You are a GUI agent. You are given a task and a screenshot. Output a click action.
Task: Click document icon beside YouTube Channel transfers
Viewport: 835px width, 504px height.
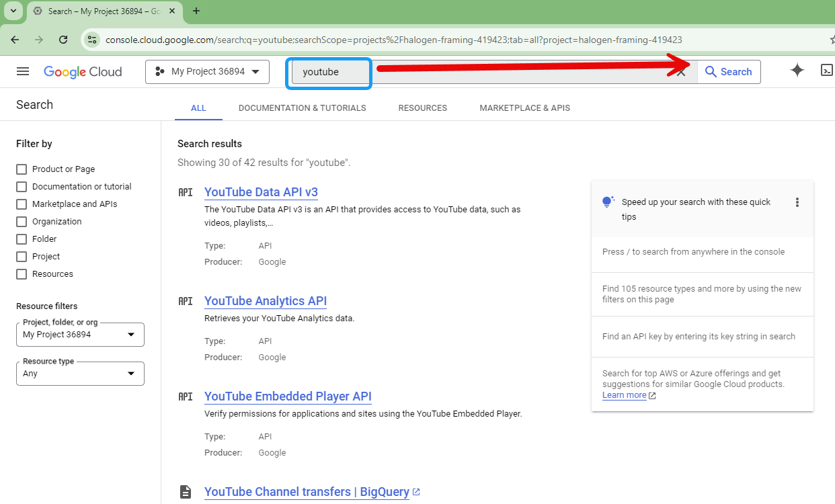[186, 492]
